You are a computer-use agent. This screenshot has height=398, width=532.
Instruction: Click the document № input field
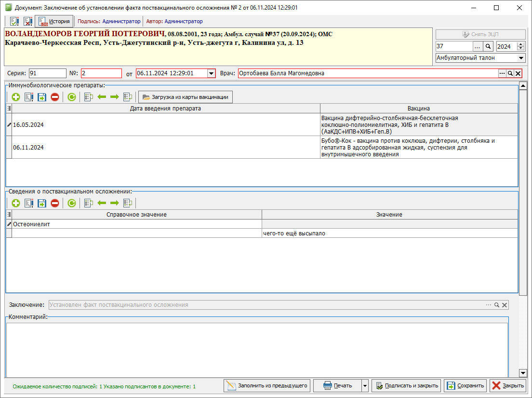(101, 73)
